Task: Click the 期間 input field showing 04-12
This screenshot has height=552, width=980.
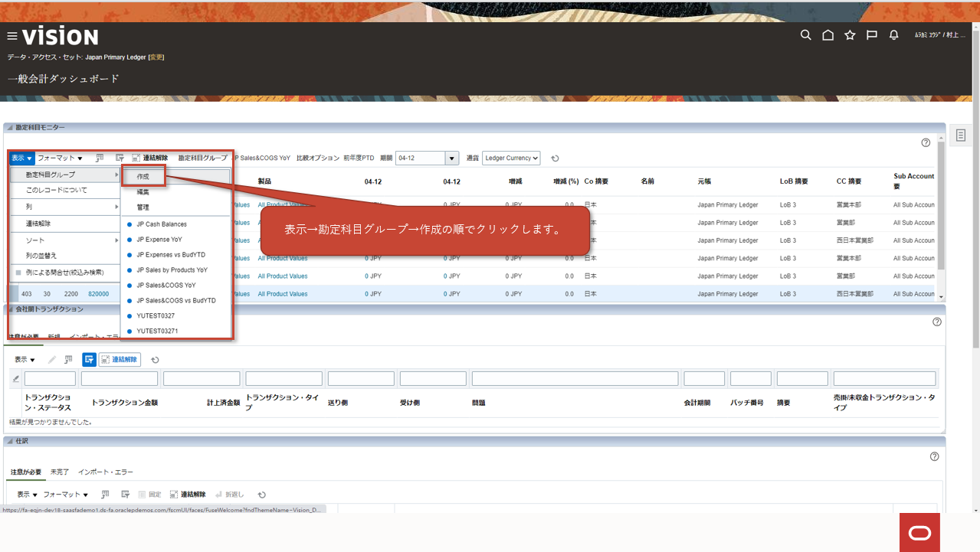Action: point(420,158)
